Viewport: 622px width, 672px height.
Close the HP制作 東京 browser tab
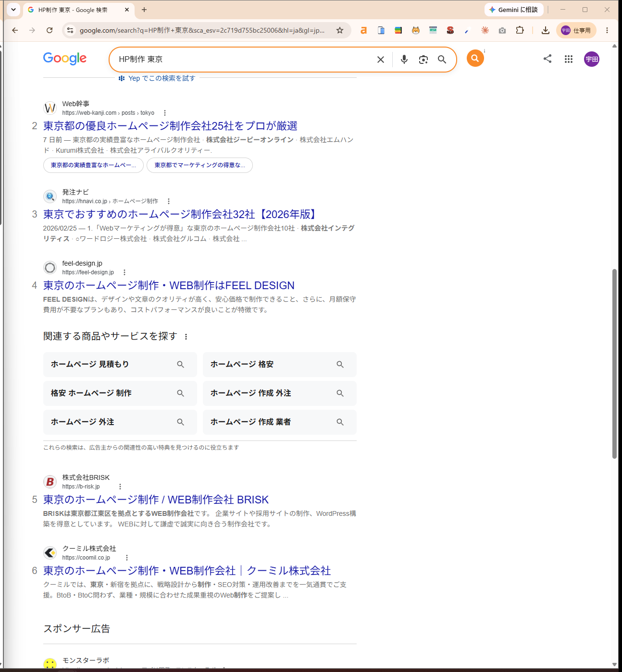127,10
